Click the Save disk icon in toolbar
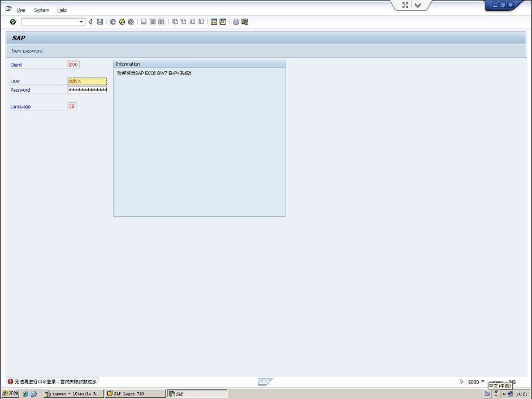The image size is (532, 399). (x=100, y=22)
